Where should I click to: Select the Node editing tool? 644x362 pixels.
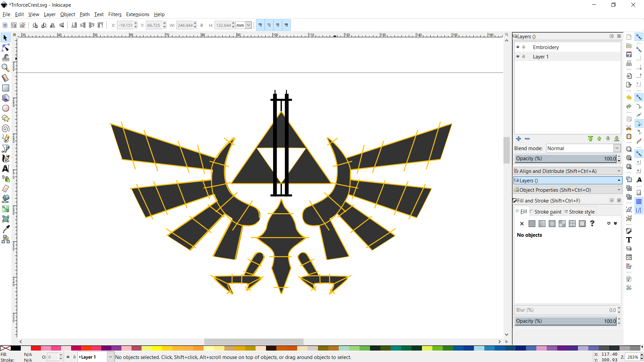click(x=5, y=48)
